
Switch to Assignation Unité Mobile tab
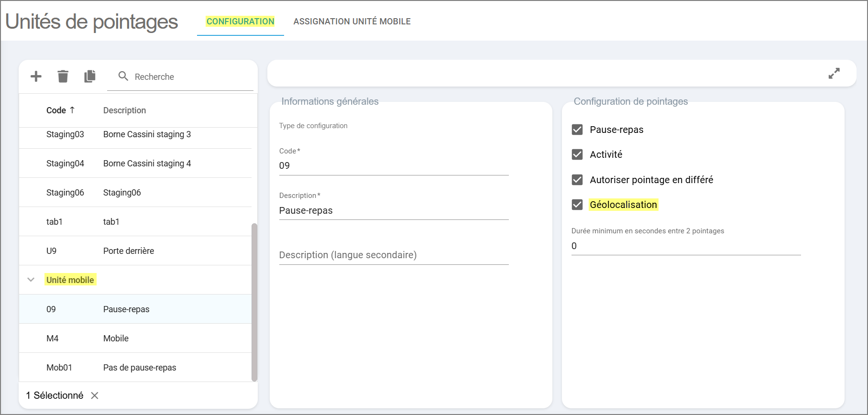point(352,22)
